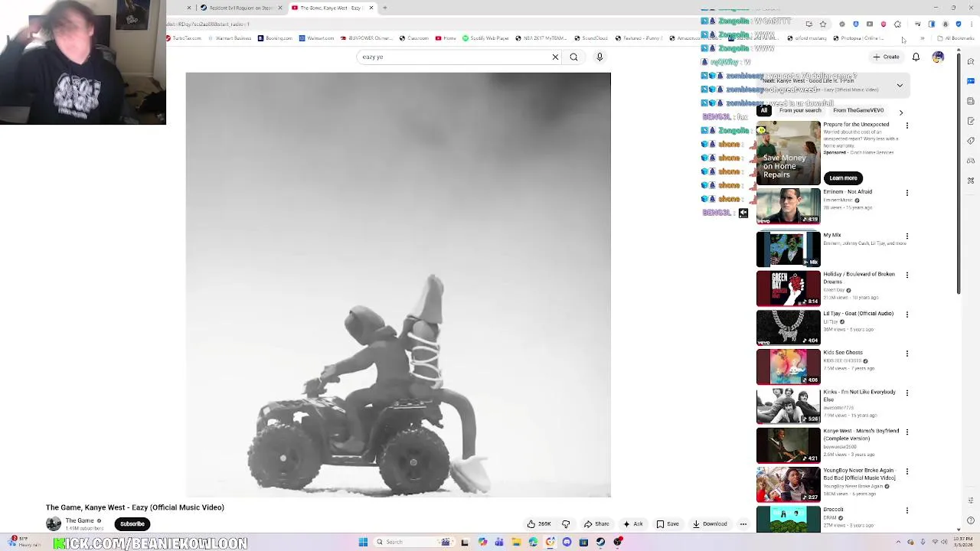Open options menu for the sponsored ad
Screen dimensions: 980x551
(x=907, y=126)
